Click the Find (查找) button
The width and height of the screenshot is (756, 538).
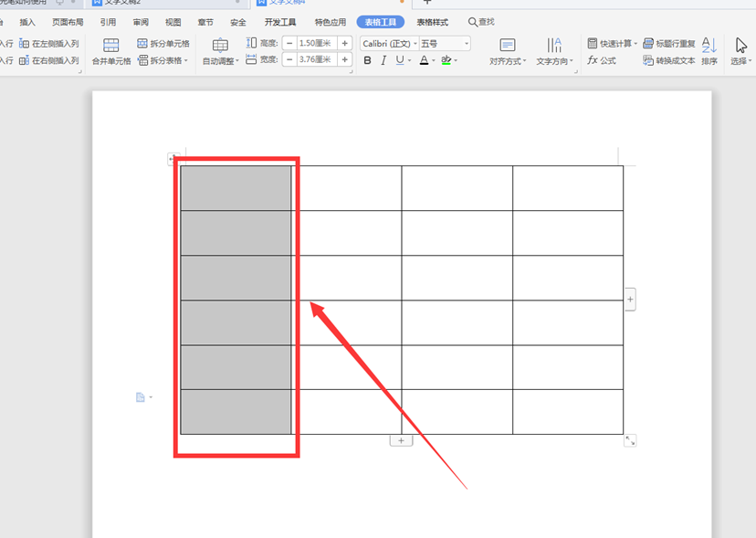481,22
